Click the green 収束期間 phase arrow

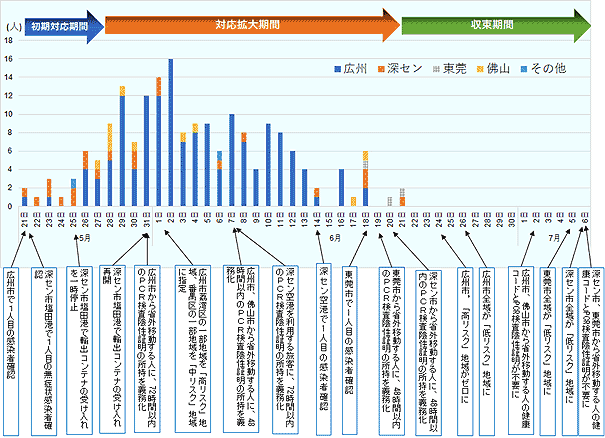tap(496, 25)
